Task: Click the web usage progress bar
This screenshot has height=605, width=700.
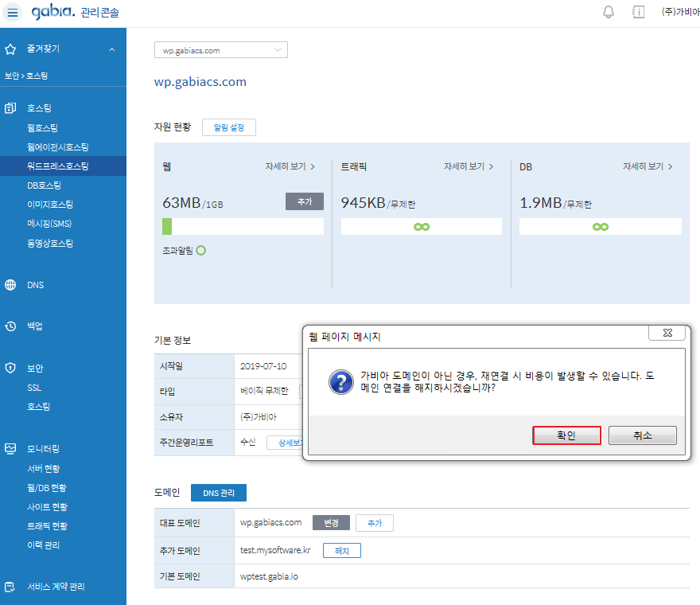Action: pyautogui.click(x=243, y=227)
